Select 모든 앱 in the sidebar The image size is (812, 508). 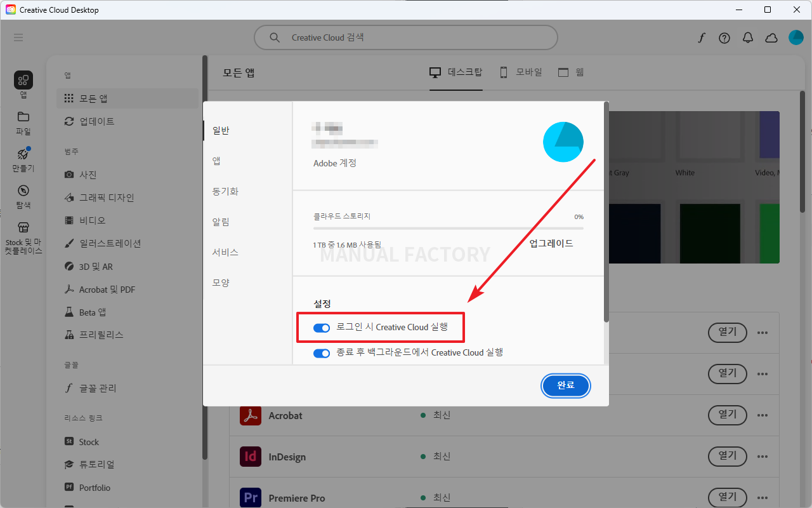[x=128, y=98]
